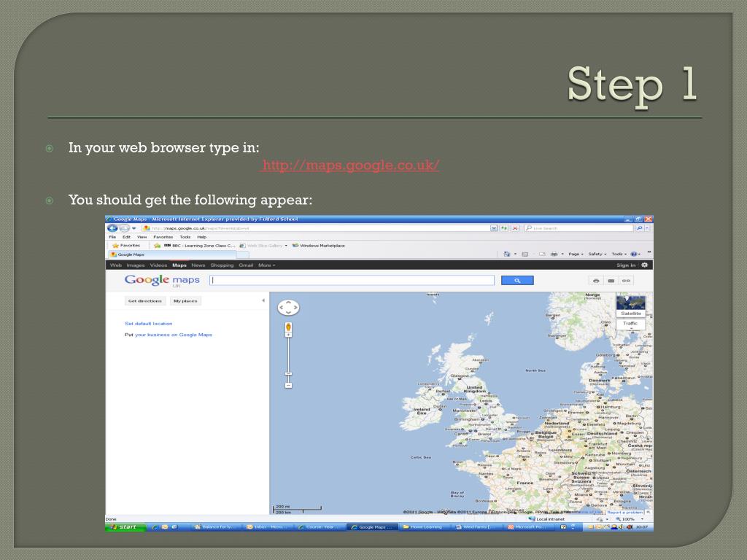
Task: Click Videos in the Google bar
Action: [158, 265]
